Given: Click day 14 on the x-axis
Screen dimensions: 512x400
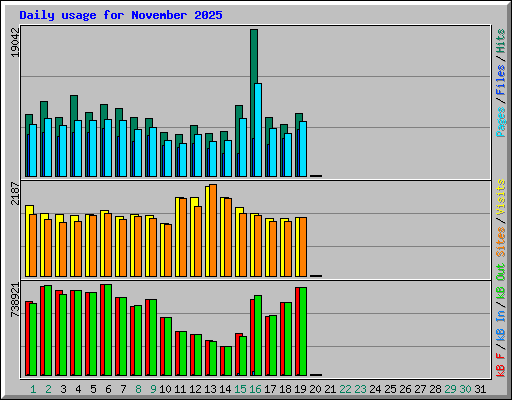Looking at the screenshot, I should click(x=225, y=389).
